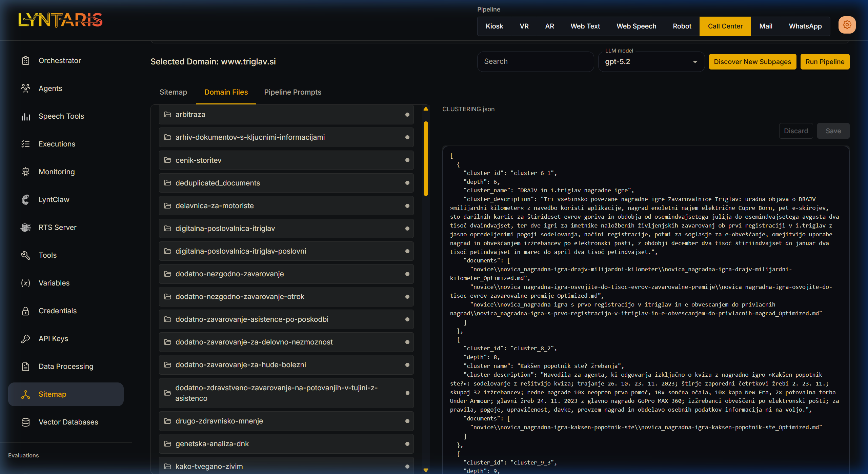Toggle status dot on delavnica-za-motoriste row

[407, 206]
